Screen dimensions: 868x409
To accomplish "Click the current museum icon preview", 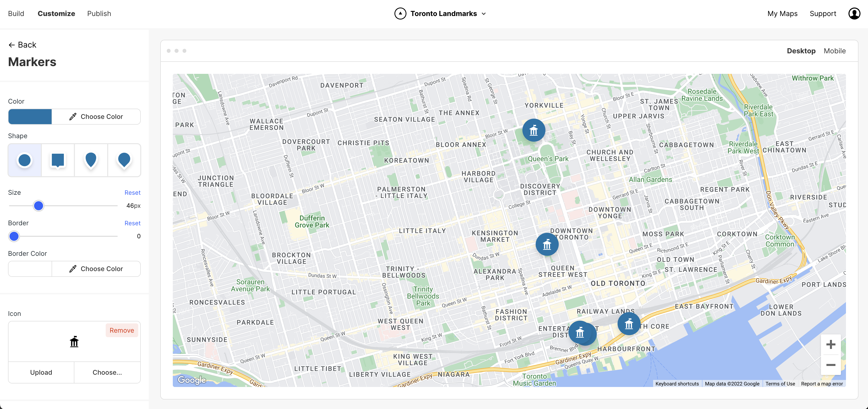I will (74, 341).
